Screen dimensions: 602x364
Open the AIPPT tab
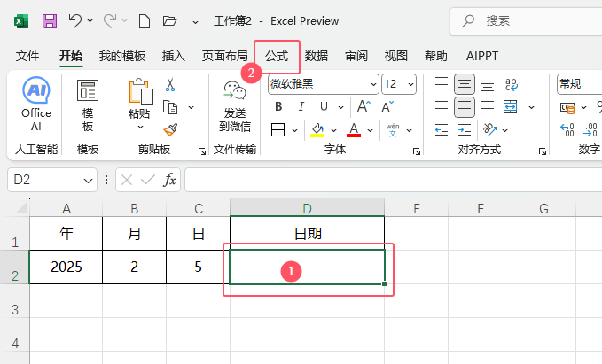[x=482, y=56]
